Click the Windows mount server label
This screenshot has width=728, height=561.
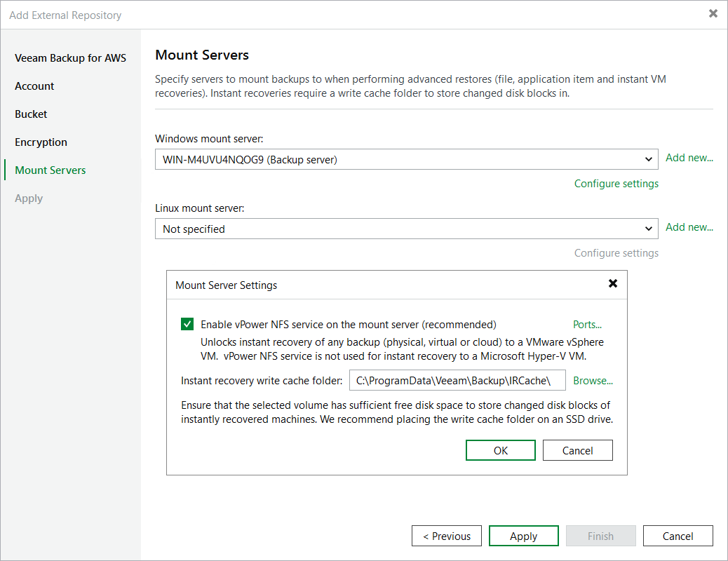tap(209, 139)
